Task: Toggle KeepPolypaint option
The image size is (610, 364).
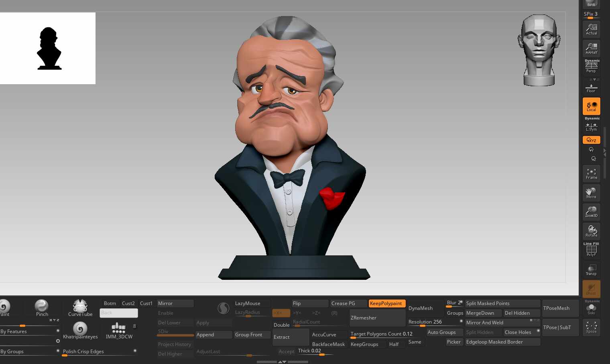Action: (387, 303)
